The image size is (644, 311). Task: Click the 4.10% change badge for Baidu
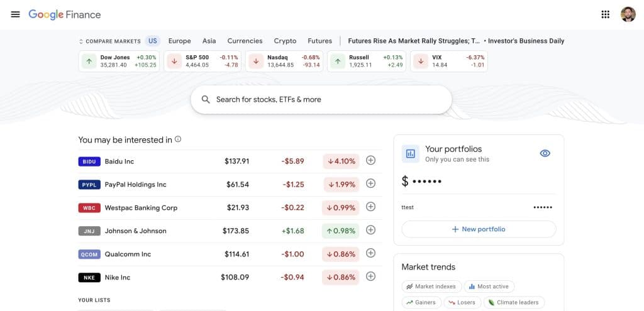pos(341,161)
